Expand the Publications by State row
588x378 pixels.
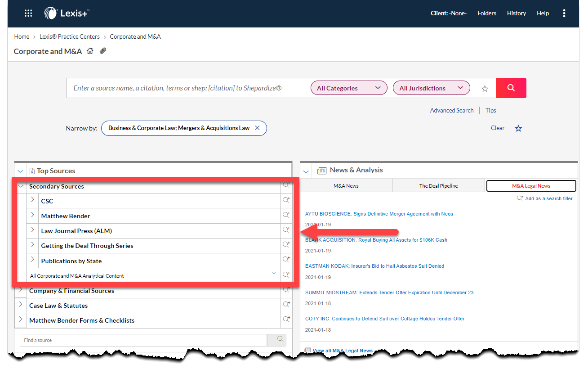(x=32, y=260)
